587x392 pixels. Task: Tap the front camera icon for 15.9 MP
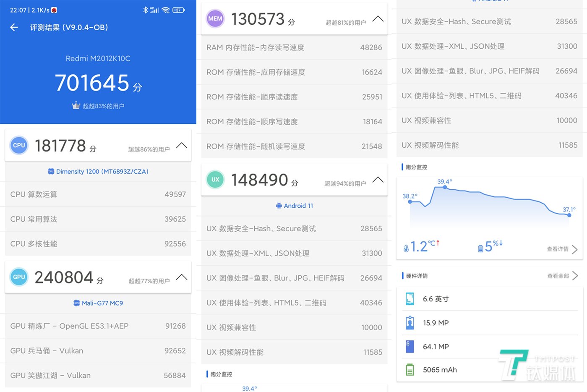tap(410, 323)
